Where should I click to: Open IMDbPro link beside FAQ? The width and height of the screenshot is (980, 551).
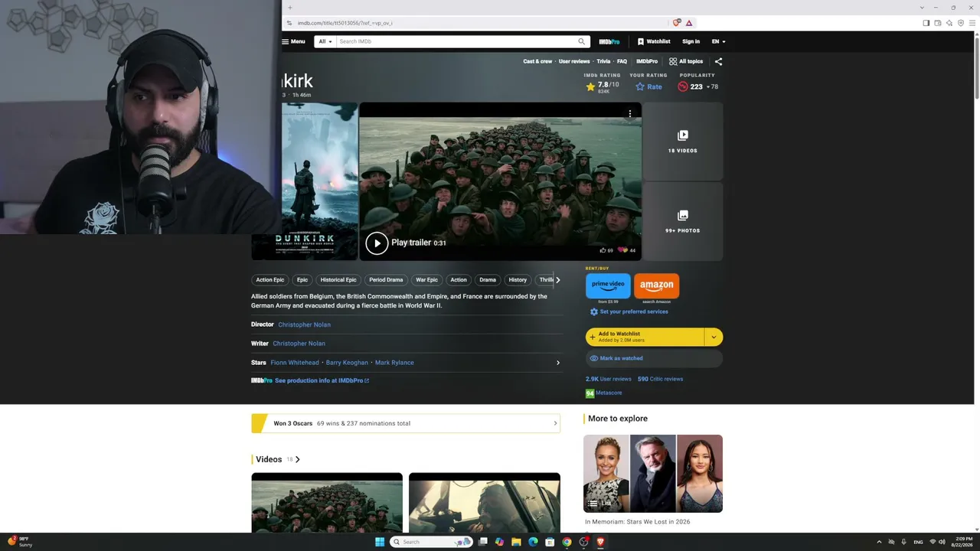tap(647, 61)
